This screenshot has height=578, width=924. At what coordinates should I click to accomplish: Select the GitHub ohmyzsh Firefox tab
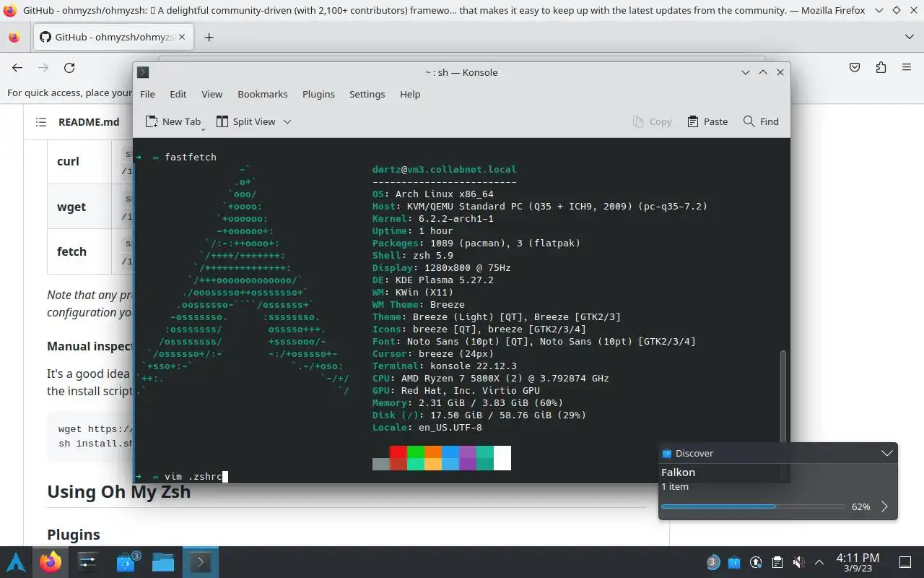(114, 37)
